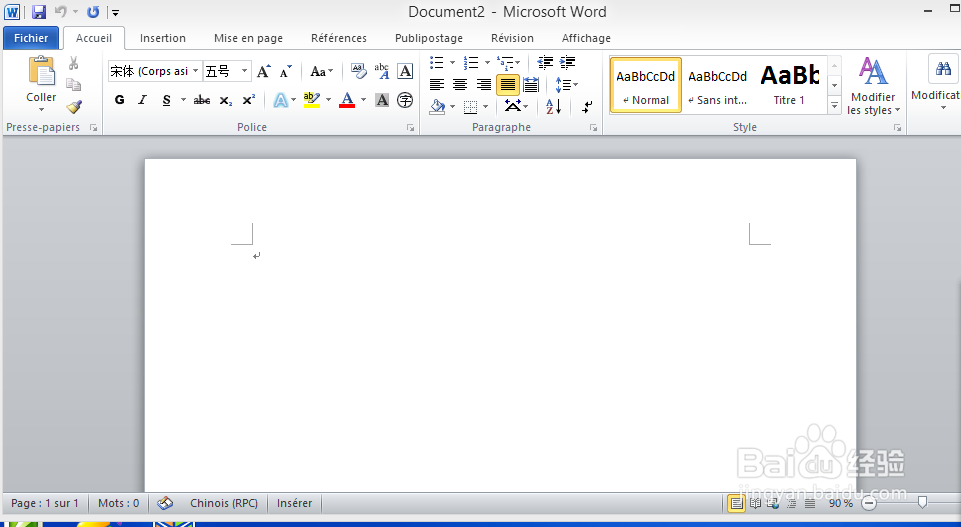This screenshot has height=527, width=961.
Task: Expand the numbered list dropdown arrow
Action: point(487,62)
